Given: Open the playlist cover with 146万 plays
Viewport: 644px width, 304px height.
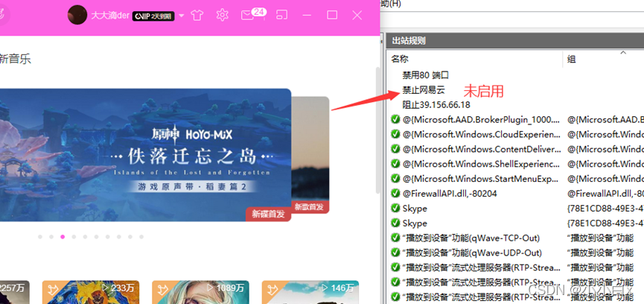Looking at the screenshot, I should point(310,292).
